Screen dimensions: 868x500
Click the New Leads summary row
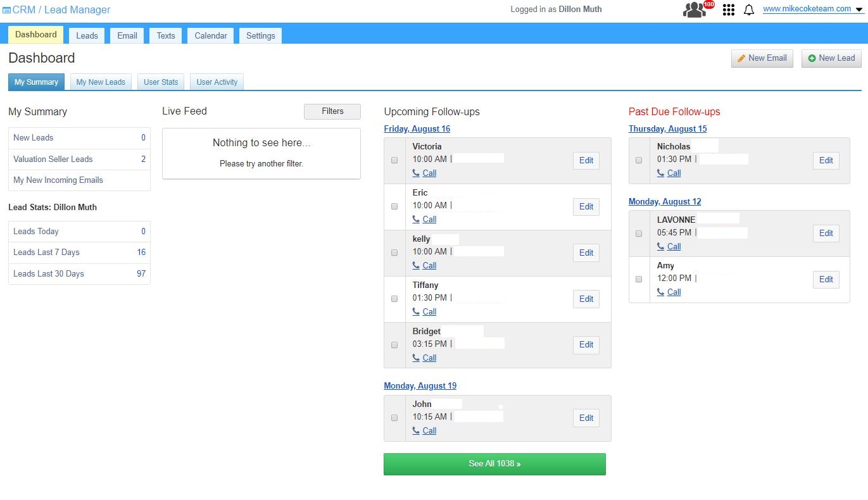coord(79,138)
